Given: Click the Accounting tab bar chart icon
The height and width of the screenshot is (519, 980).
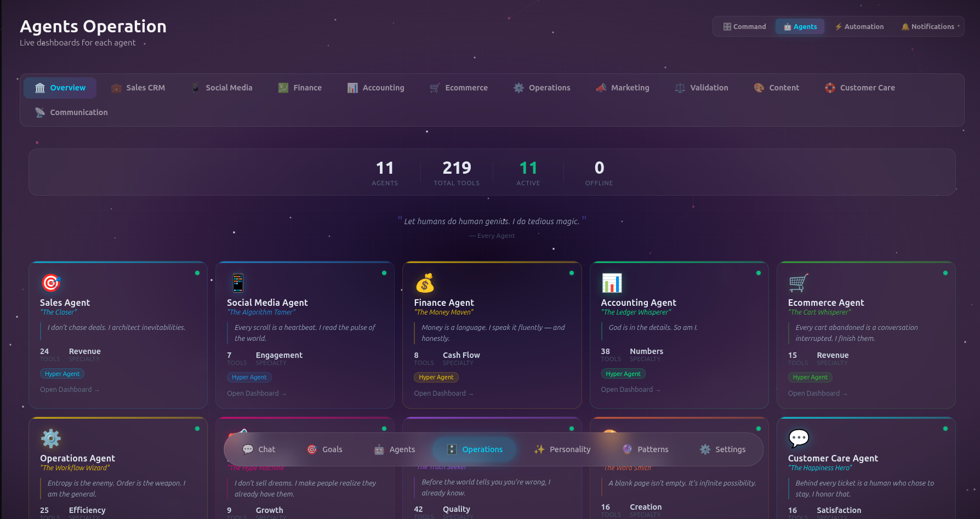Looking at the screenshot, I should (352, 88).
